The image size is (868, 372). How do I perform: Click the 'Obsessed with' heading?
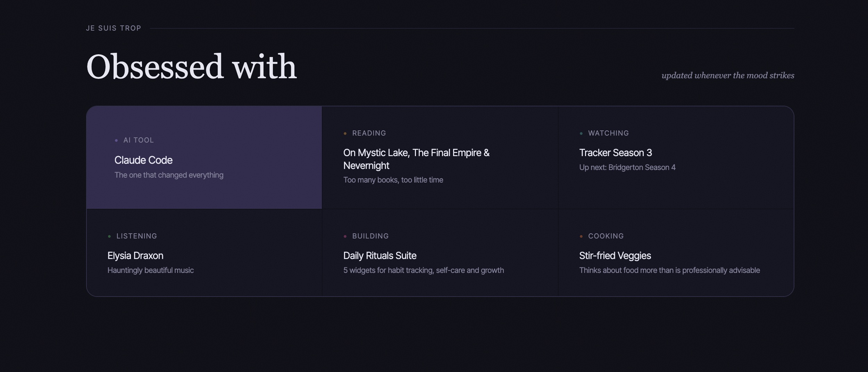(192, 66)
